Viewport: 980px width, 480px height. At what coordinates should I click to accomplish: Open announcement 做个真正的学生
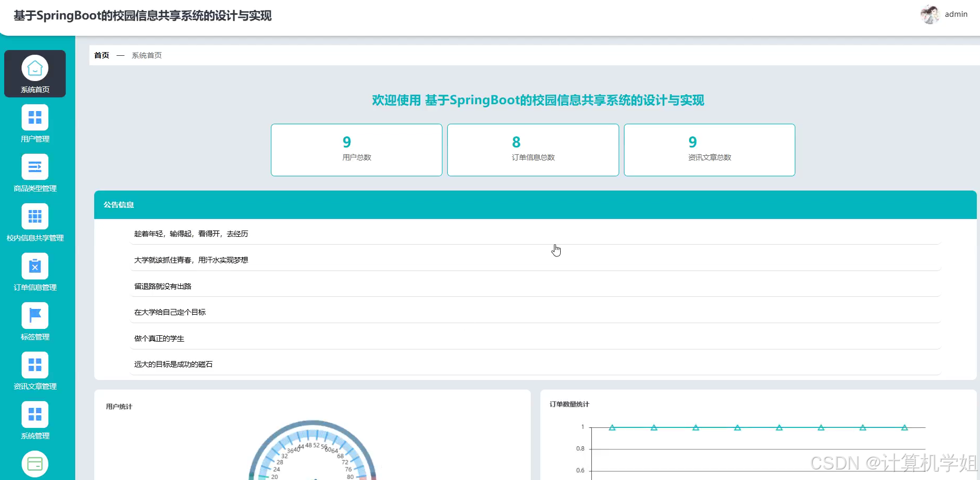(x=535, y=338)
